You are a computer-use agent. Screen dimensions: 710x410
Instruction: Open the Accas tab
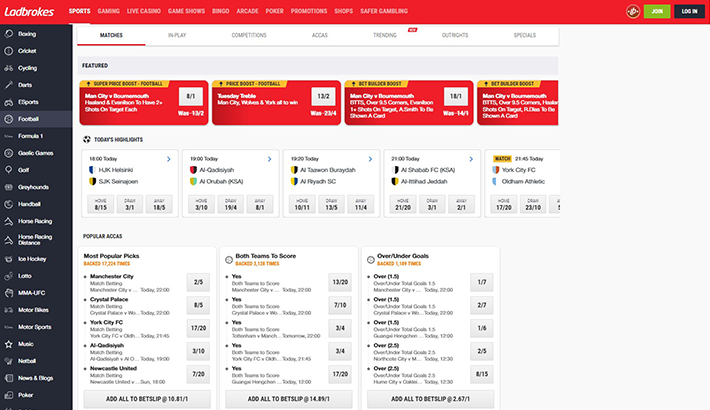pos(320,35)
